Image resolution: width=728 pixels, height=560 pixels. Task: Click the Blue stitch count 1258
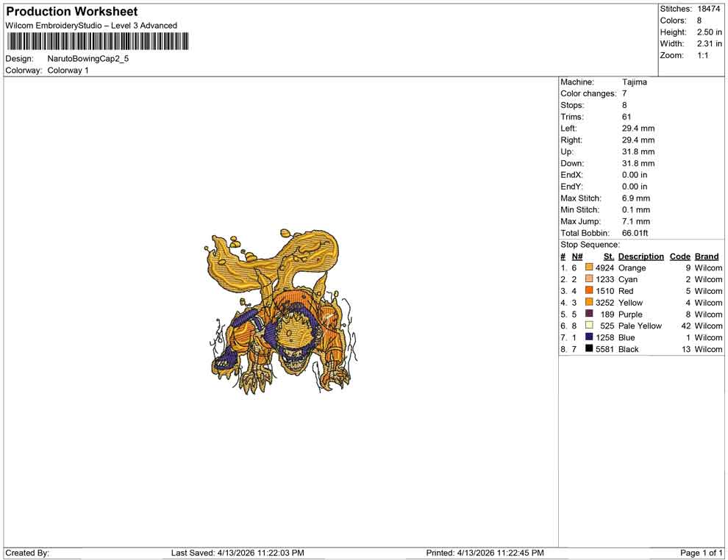tap(604, 337)
